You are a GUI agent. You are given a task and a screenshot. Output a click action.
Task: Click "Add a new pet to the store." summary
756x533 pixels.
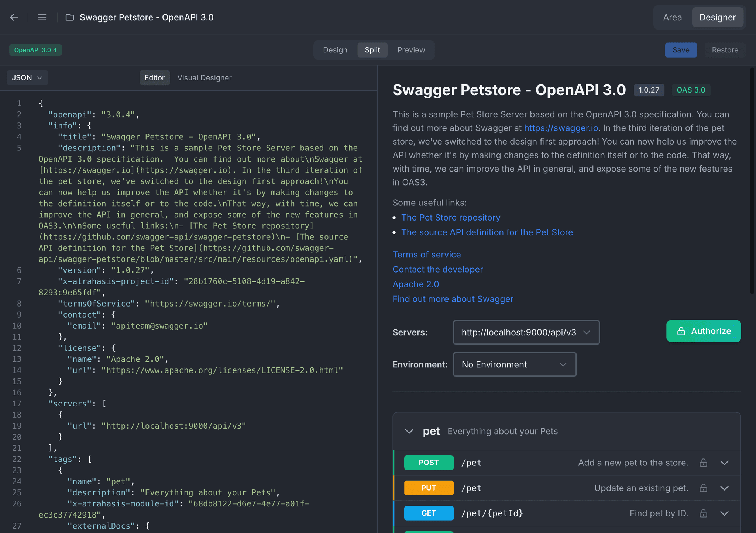633,463
